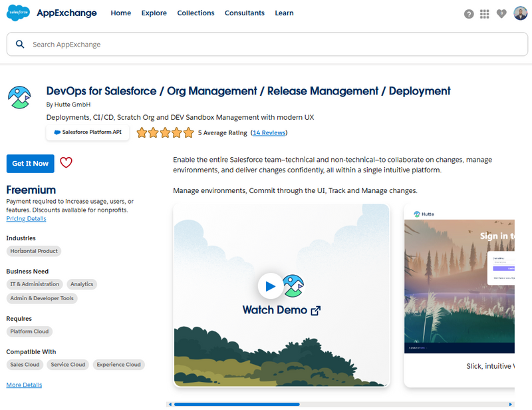Open the Learn menu
Screen dimensions: 532x410
click(285, 13)
